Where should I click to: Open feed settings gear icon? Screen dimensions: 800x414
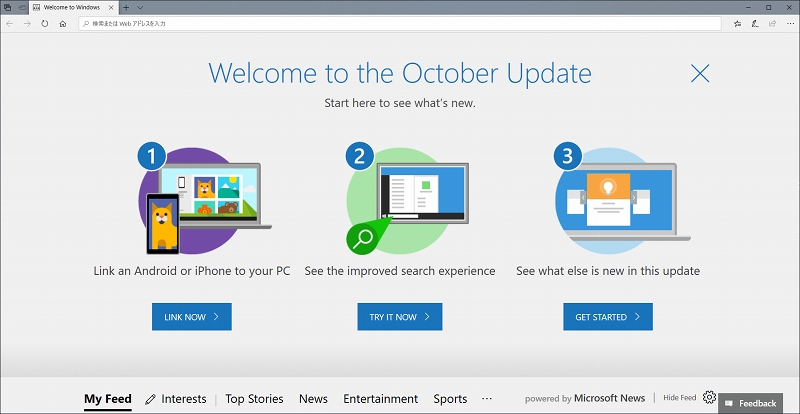coord(709,397)
